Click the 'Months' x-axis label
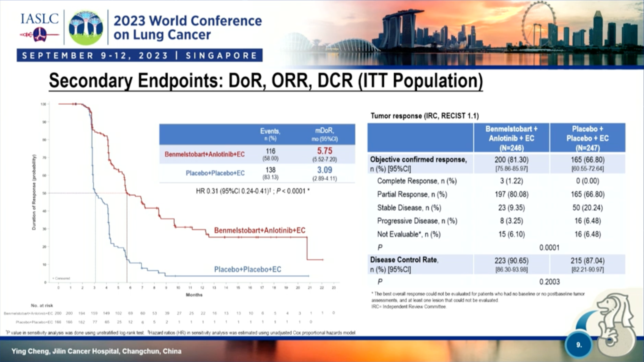The height and width of the screenshot is (362, 644). [x=194, y=295]
